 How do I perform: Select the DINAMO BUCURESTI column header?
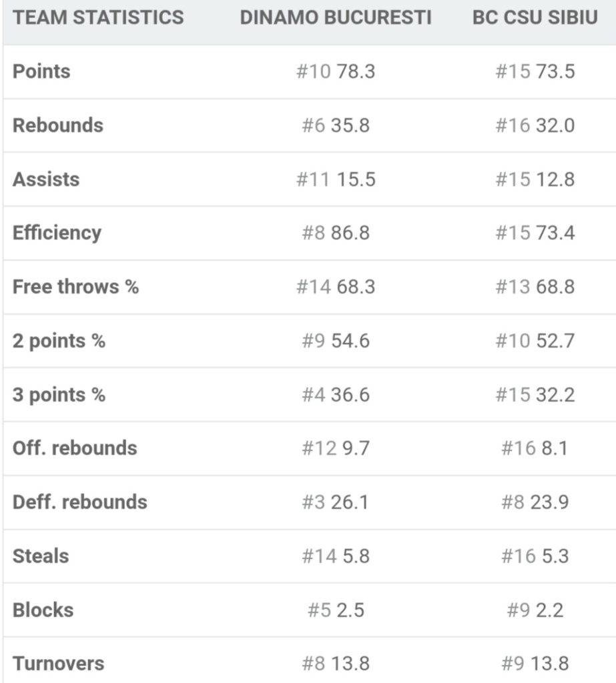(x=336, y=18)
